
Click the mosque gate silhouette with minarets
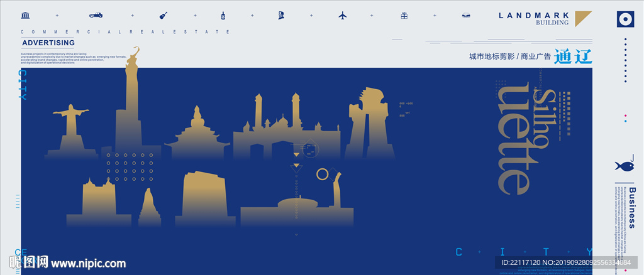[287, 126]
